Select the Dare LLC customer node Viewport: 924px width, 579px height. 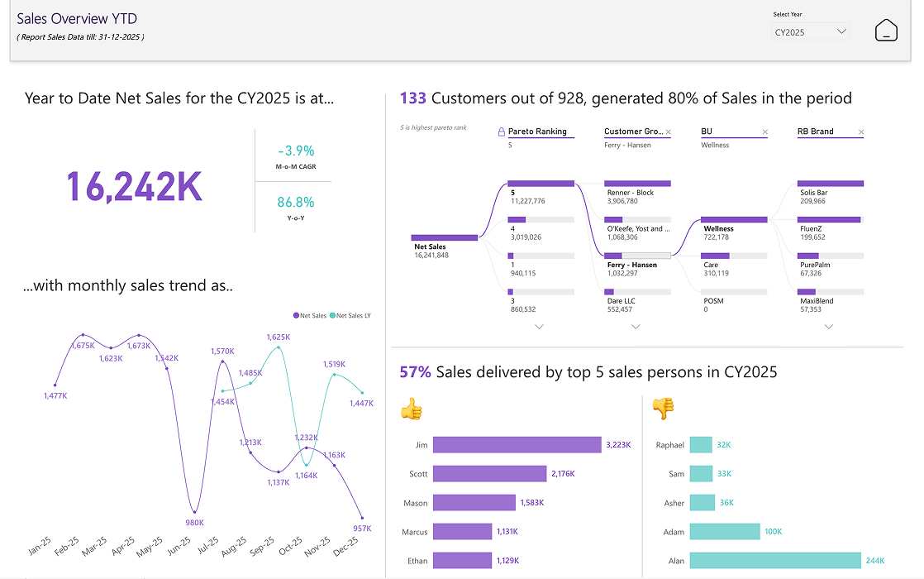tap(637, 292)
